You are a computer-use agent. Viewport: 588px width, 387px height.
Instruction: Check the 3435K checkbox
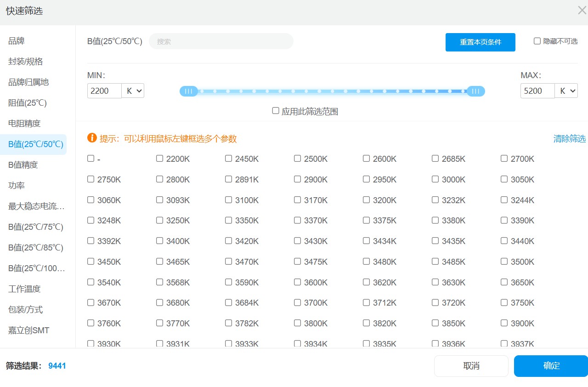[435, 241]
